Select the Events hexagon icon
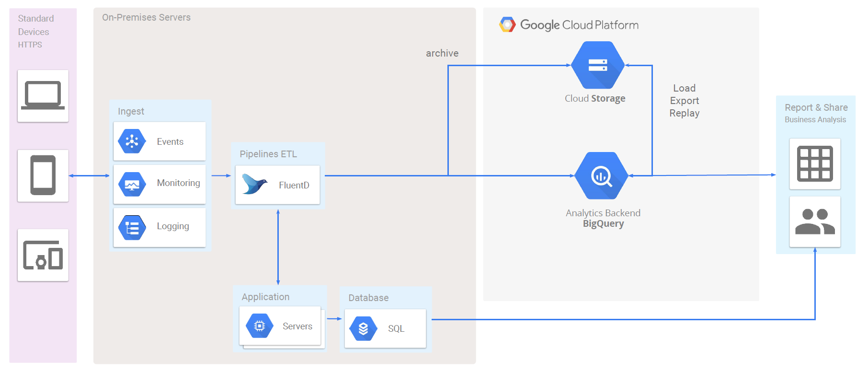 [x=132, y=141]
